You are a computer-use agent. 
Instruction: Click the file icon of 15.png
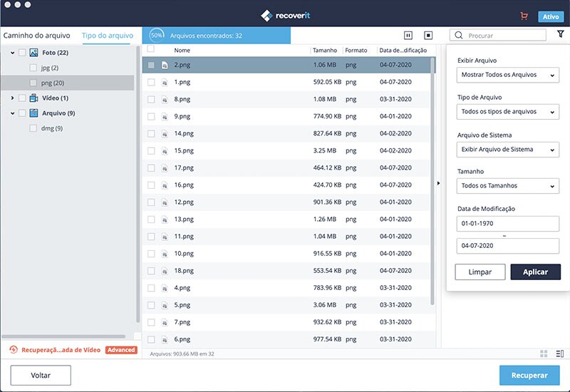click(165, 151)
